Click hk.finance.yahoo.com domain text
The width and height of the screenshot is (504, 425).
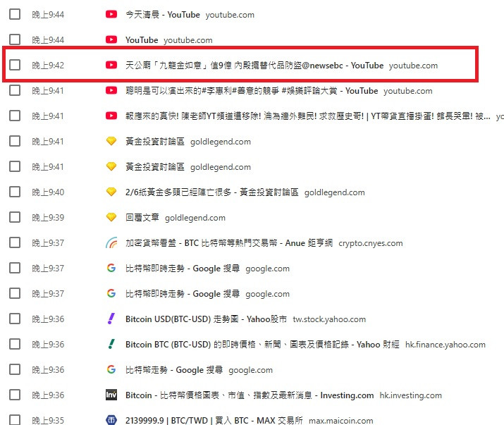(445, 345)
